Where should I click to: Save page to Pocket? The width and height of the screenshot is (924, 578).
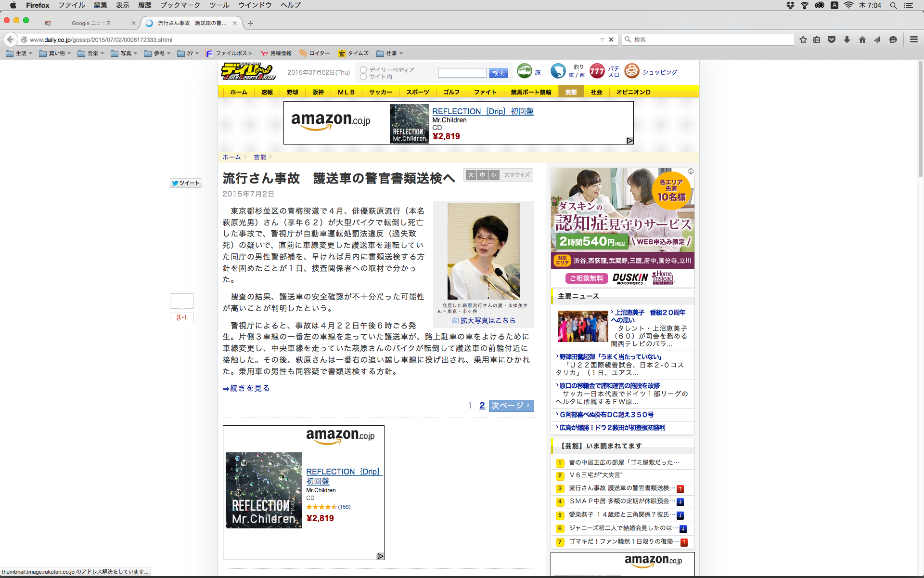point(832,39)
